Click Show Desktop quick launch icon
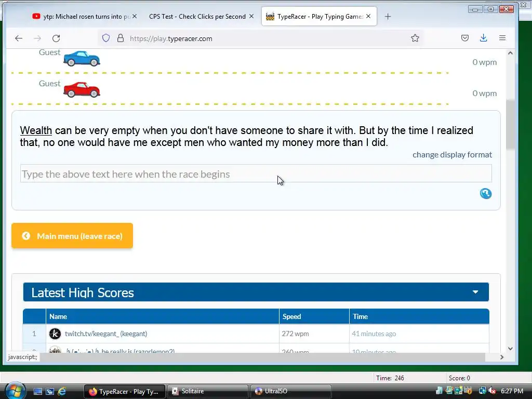 [x=37, y=392]
